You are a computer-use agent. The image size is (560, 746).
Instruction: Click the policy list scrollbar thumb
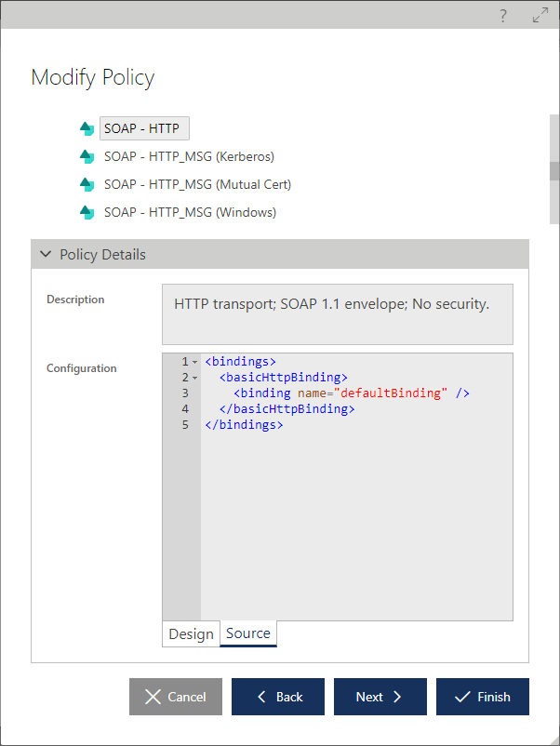point(554,171)
